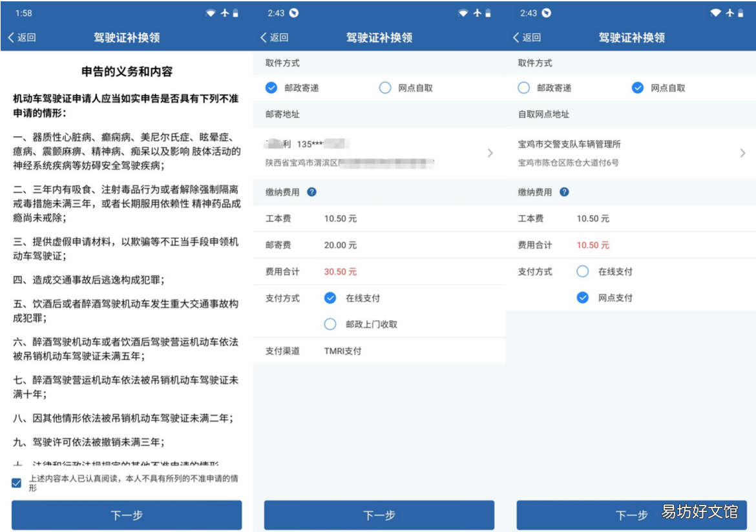Tap the 30.50 元 total fee

click(341, 272)
